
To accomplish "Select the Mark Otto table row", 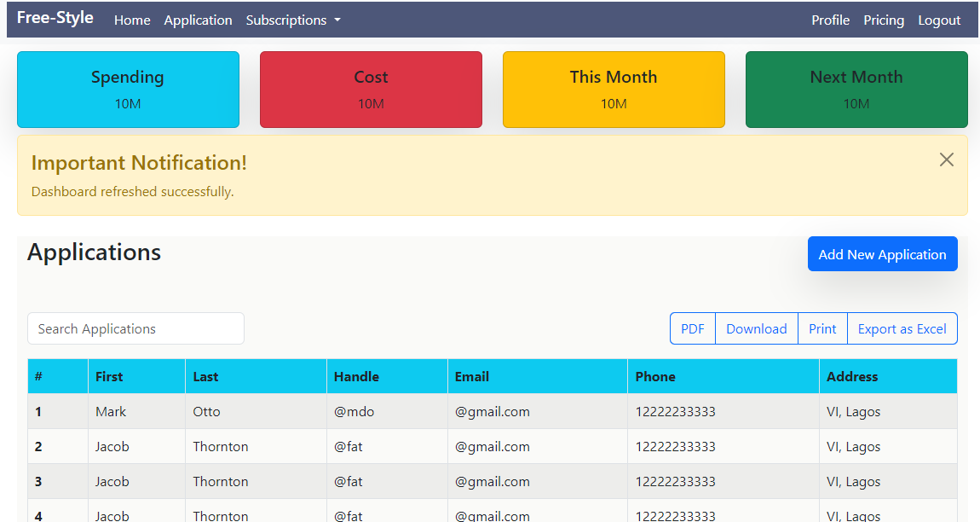I will (492, 412).
